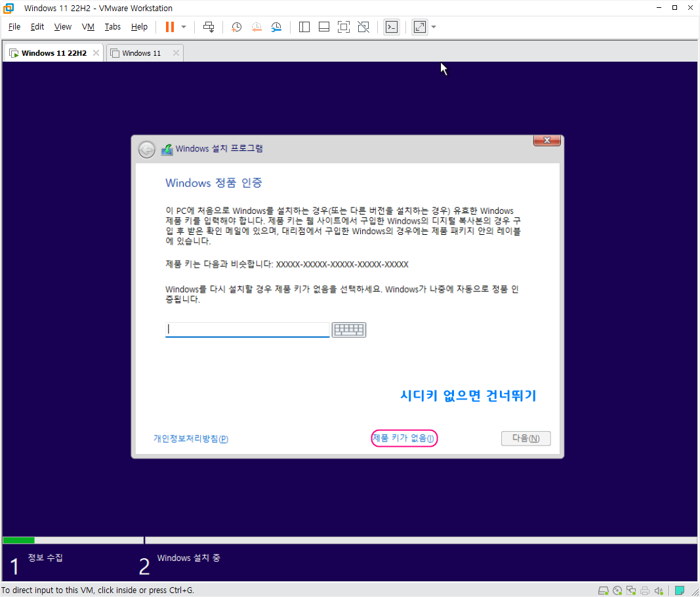Click the network adapter status icon

coord(631,590)
